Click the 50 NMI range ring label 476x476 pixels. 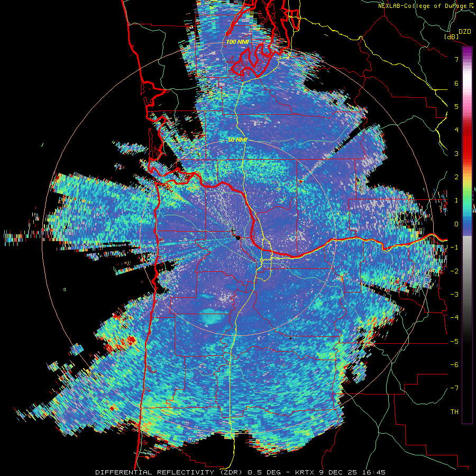coord(237,140)
